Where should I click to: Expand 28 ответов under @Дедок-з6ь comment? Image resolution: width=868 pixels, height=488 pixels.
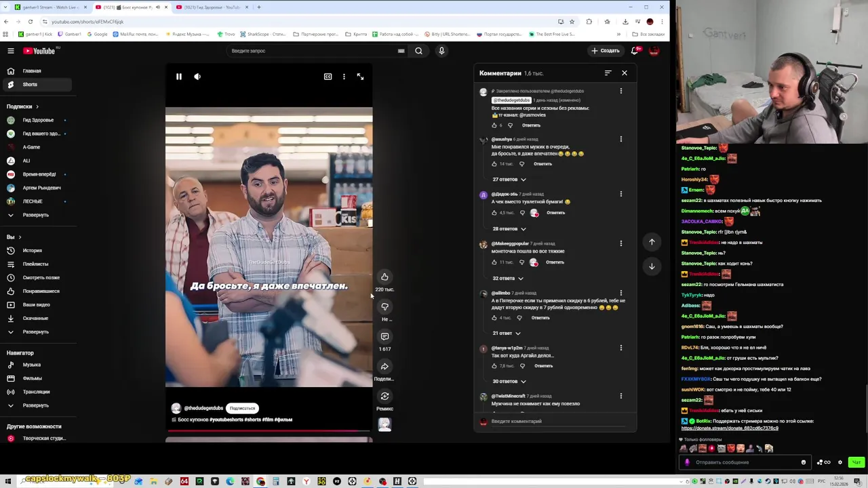(x=509, y=229)
